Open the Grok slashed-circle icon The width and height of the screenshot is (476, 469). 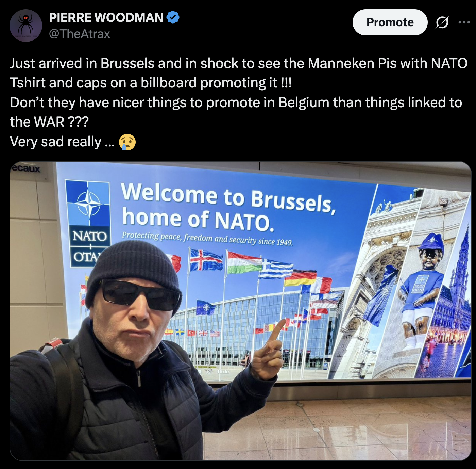coord(442,22)
